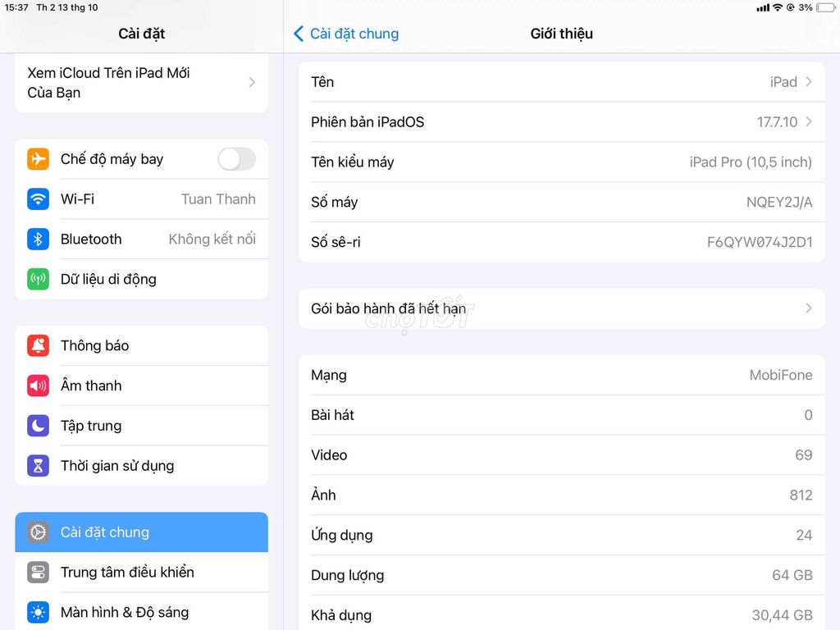This screenshot has width=840, height=630.
Task: Tap the Tên label
Action: tap(322, 82)
